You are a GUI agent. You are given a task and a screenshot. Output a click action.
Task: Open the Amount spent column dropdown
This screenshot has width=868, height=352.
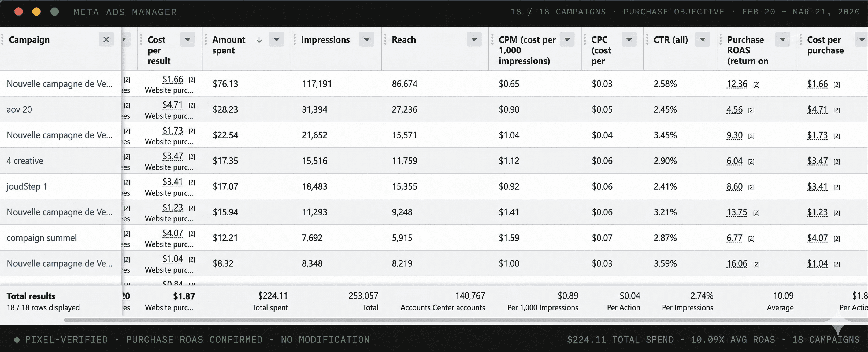click(x=276, y=39)
